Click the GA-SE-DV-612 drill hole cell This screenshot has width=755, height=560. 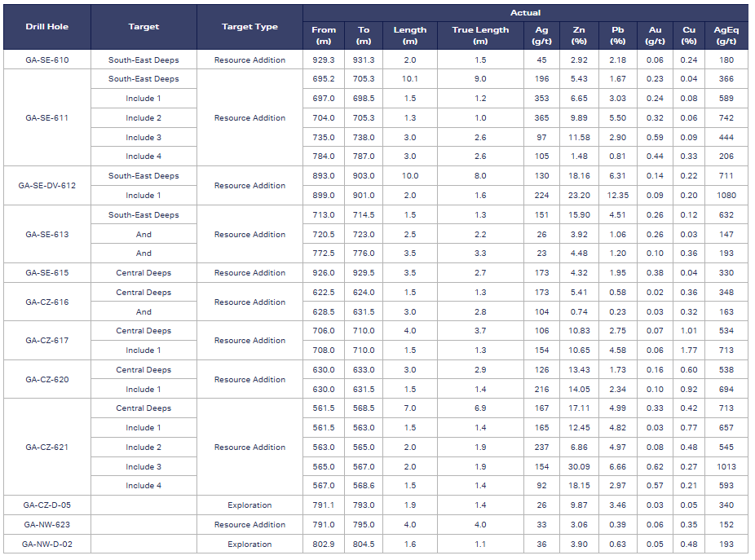pyautogui.click(x=46, y=186)
